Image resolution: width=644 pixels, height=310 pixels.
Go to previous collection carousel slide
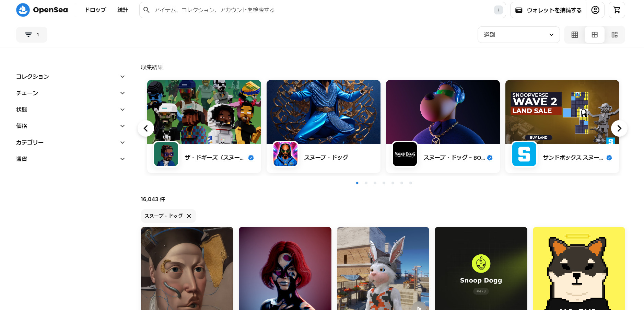point(146,128)
